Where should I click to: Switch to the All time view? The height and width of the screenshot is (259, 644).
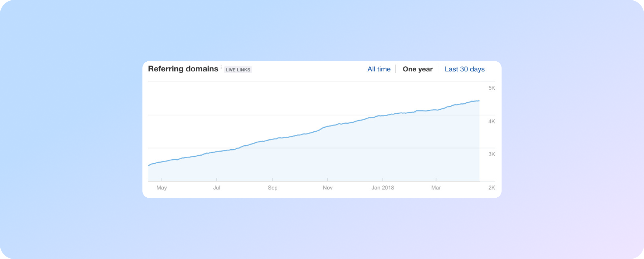(x=379, y=69)
